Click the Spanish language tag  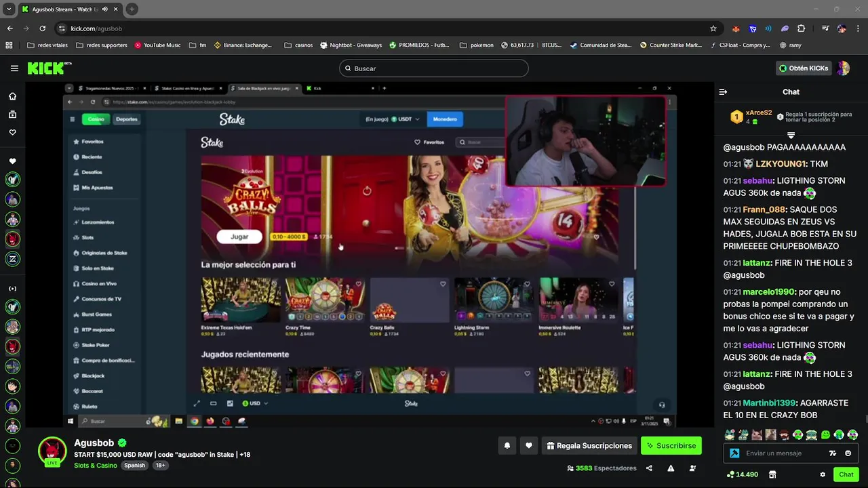point(134,466)
